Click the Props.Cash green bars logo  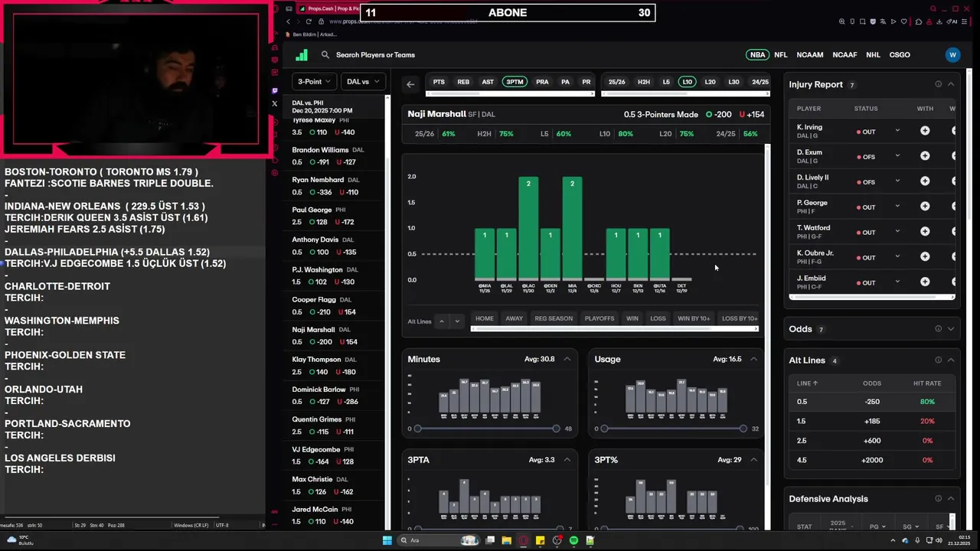[x=302, y=55]
